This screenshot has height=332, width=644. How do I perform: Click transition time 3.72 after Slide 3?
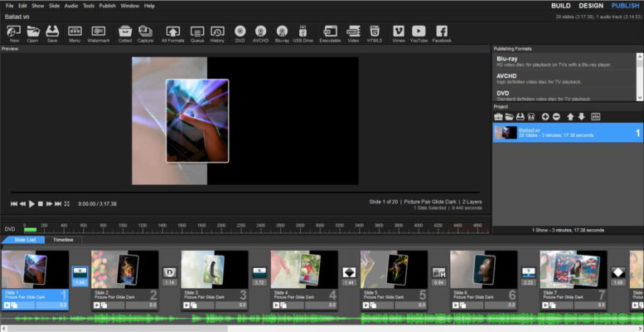[x=259, y=283]
